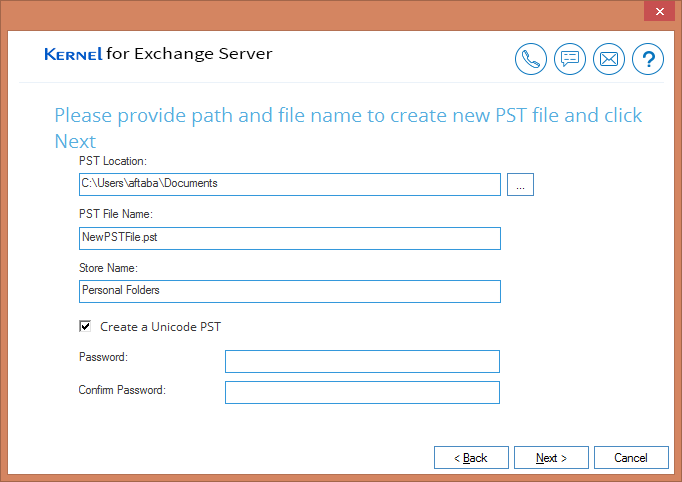Uncheck Create a Unicode PST checkbox
The width and height of the screenshot is (682, 482).
85,326
